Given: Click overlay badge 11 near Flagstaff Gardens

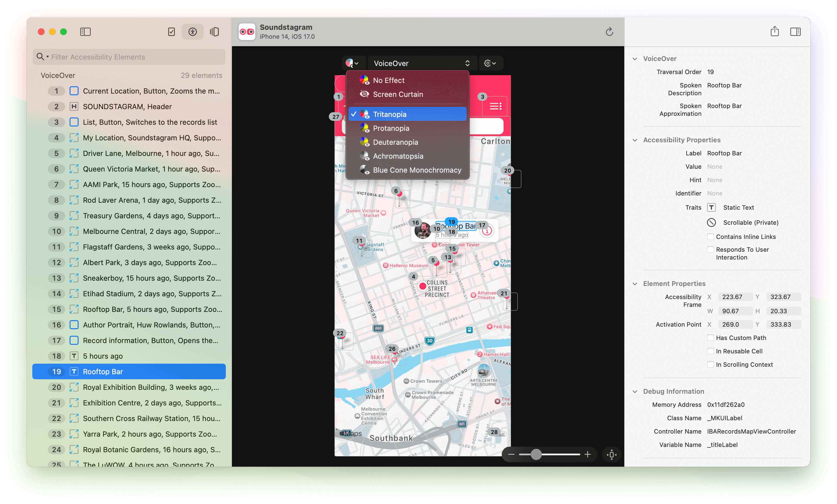Looking at the screenshot, I should [359, 241].
